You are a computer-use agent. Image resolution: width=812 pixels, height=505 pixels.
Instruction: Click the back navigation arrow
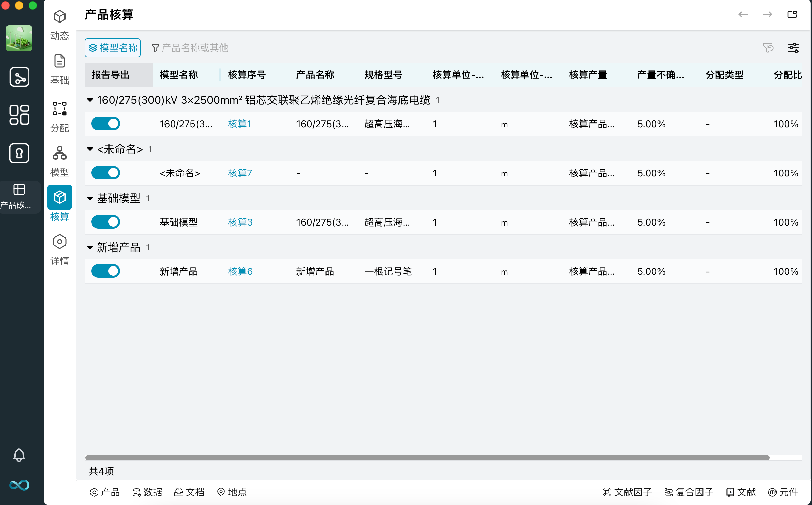point(743,14)
